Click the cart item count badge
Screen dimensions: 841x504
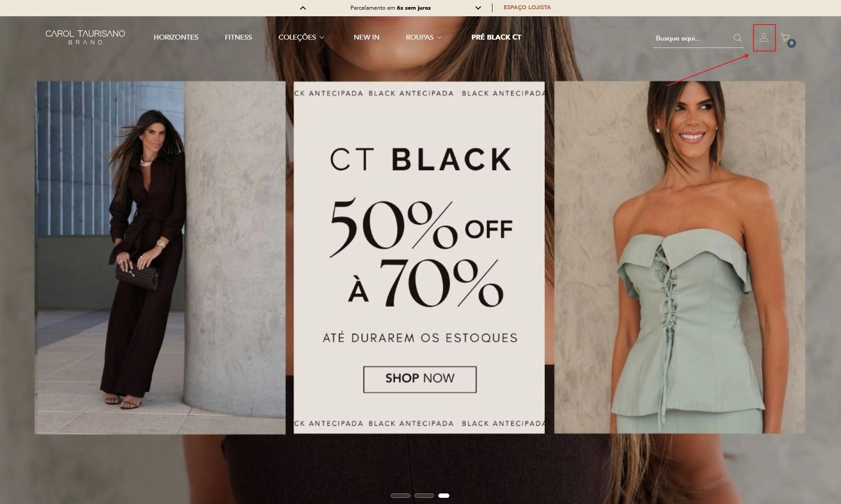point(791,43)
